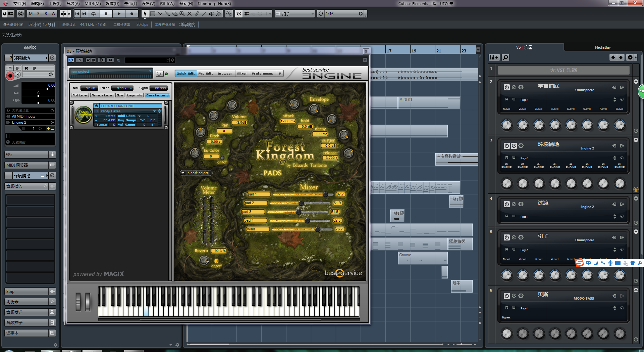Pick the Erase tool
Screen dimensions: 644x352
coord(175,13)
